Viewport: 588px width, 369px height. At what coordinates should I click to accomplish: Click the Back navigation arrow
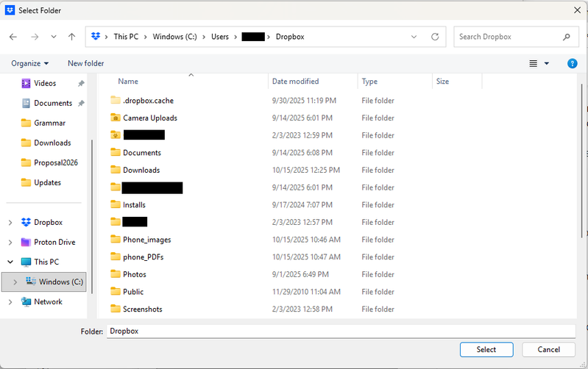tap(13, 37)
